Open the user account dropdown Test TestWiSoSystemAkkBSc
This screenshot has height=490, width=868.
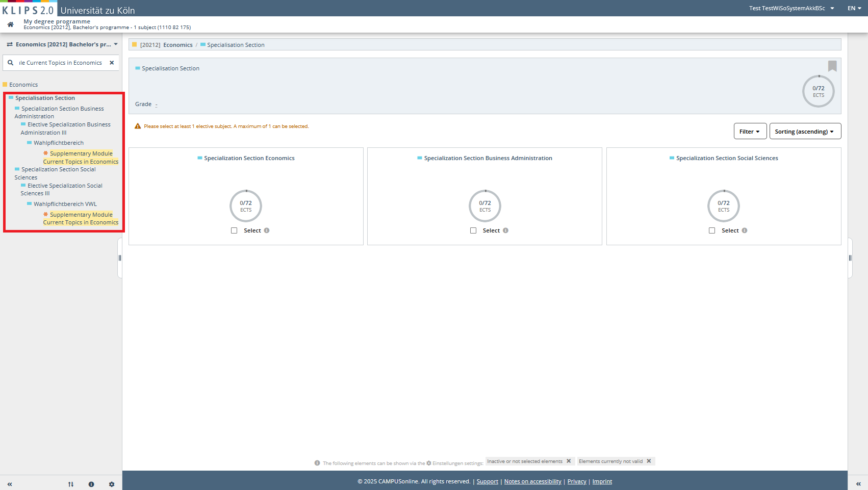click(x=792, y=8)
